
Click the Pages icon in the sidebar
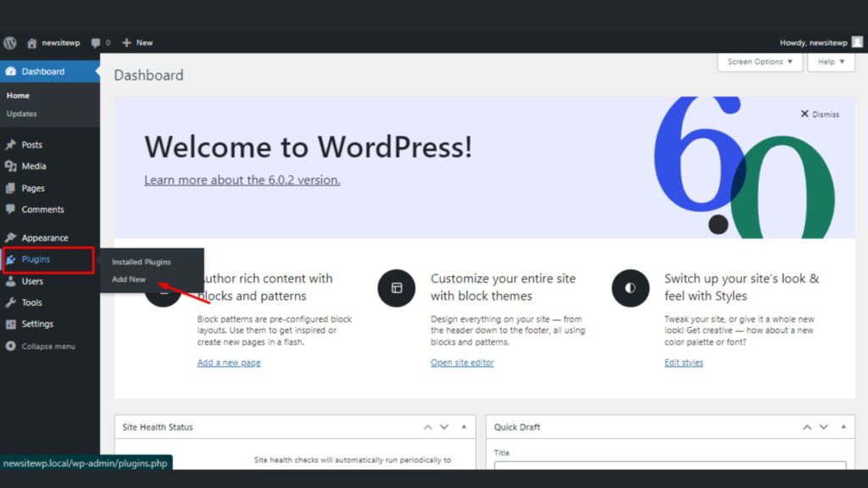(x=10, y=188)
